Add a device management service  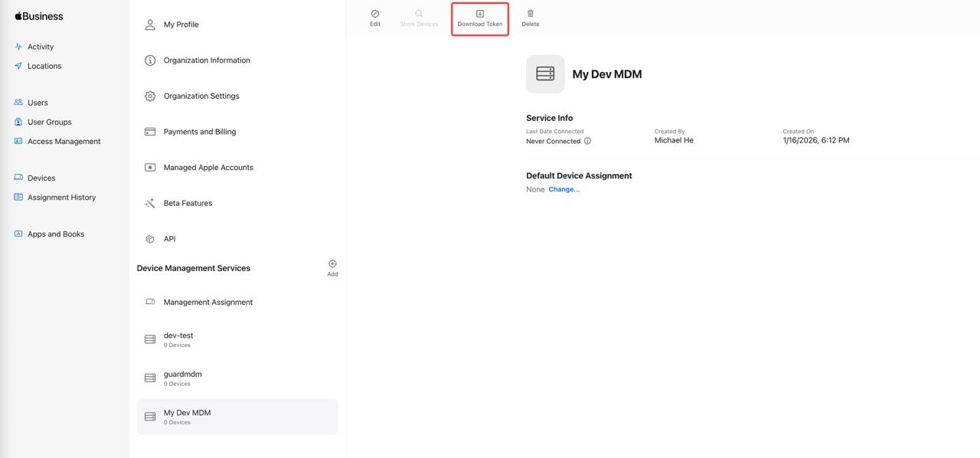pyautogui.click(x=332, y=268)
